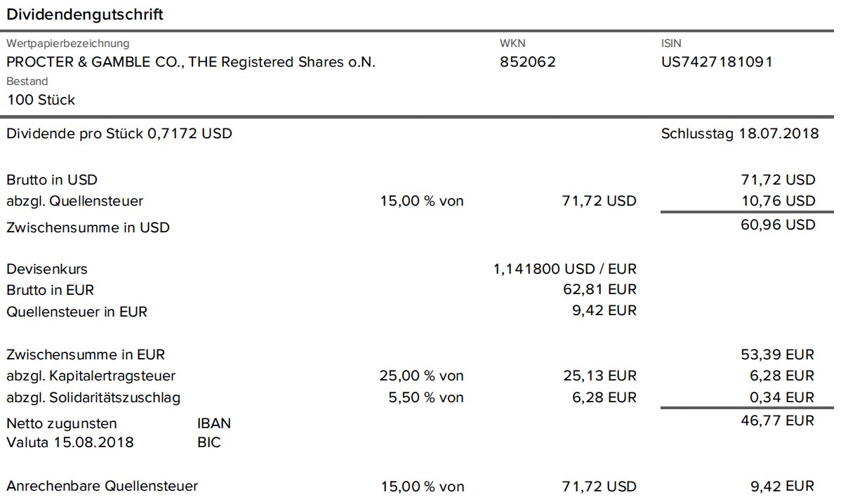Click the Anrechenbare Quellensteuer label
Image resolution: width=841 pixels, height=504 pixels.
pyautogui.click(x=102, y=486)
